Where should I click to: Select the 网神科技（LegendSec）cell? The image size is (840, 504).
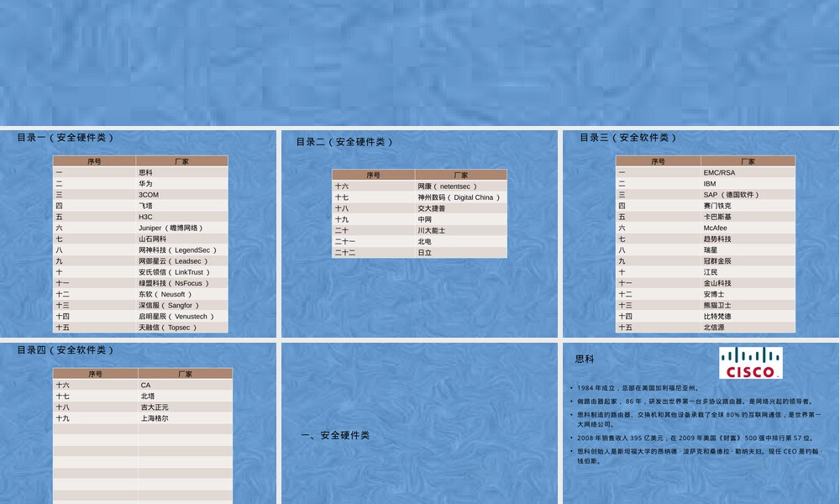181,250
